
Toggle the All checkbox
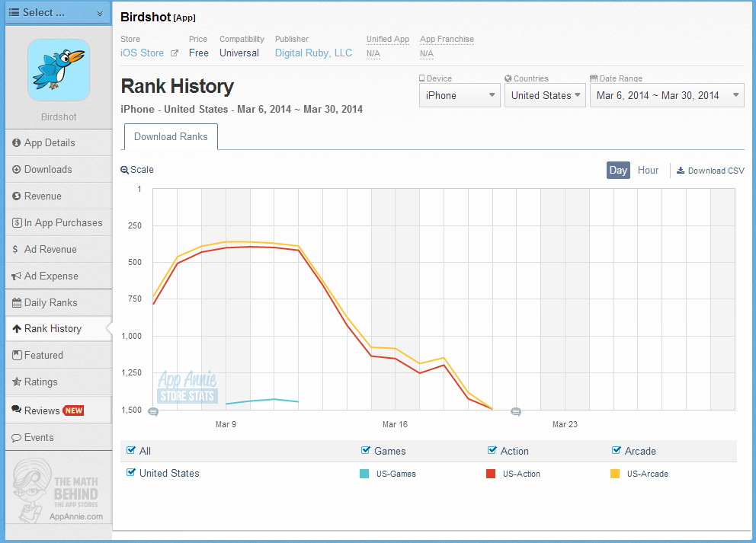pos(130,450)
